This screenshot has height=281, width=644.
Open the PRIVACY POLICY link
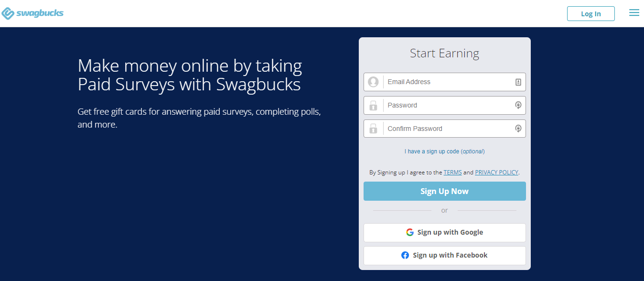pyautogui.click(x=496, y=173)
